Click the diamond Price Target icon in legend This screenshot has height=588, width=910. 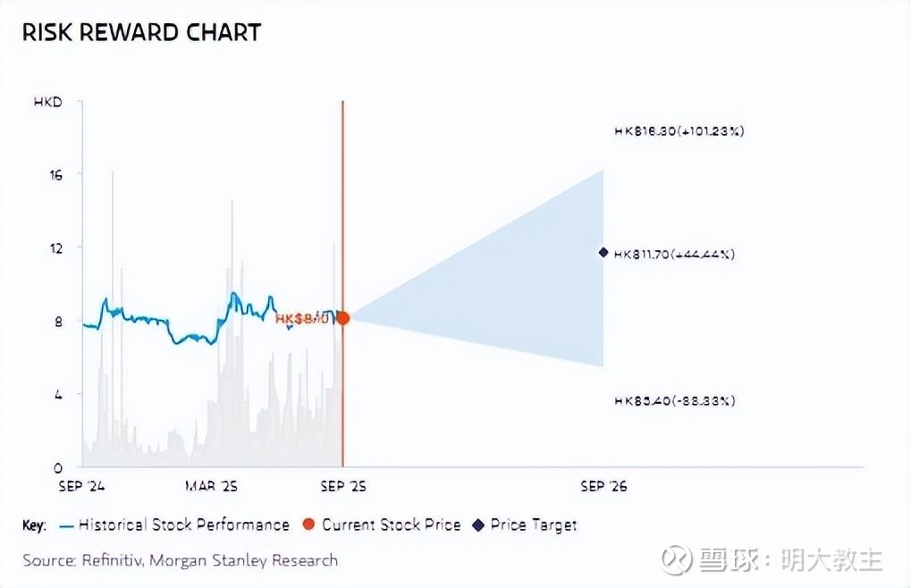pyautogui.click(x=477, y=525)
